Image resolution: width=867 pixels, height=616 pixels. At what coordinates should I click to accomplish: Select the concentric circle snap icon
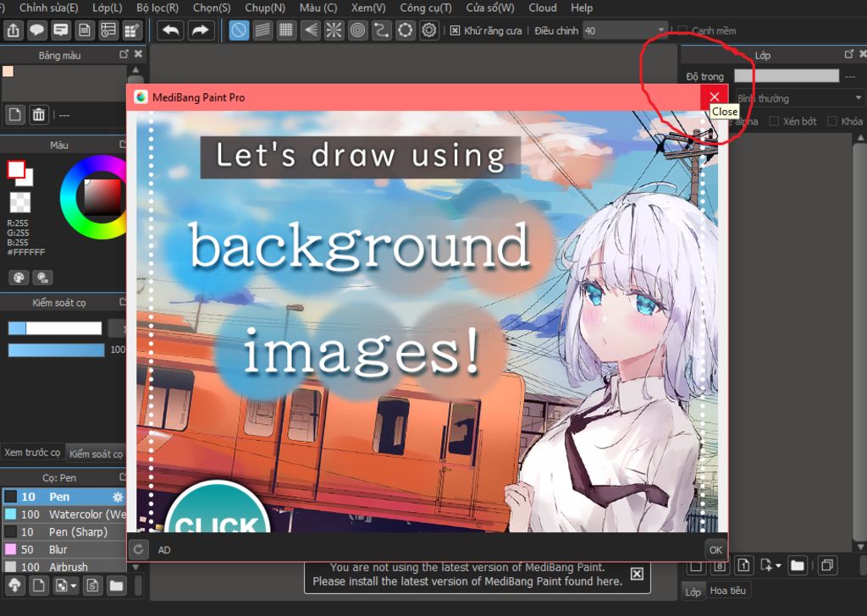coord(358,30)
